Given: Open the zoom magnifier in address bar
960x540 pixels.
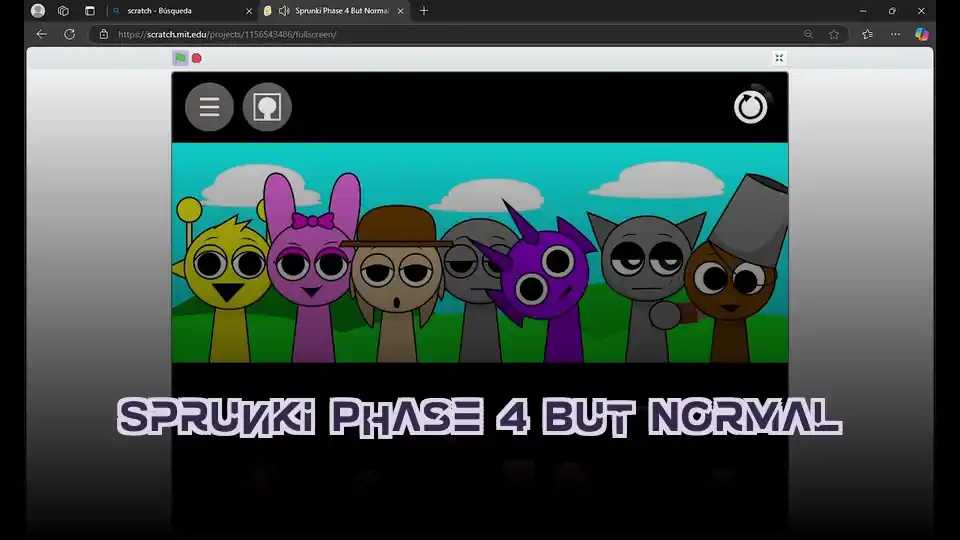Looking at the screenshot, I should [x=808, y=34].
